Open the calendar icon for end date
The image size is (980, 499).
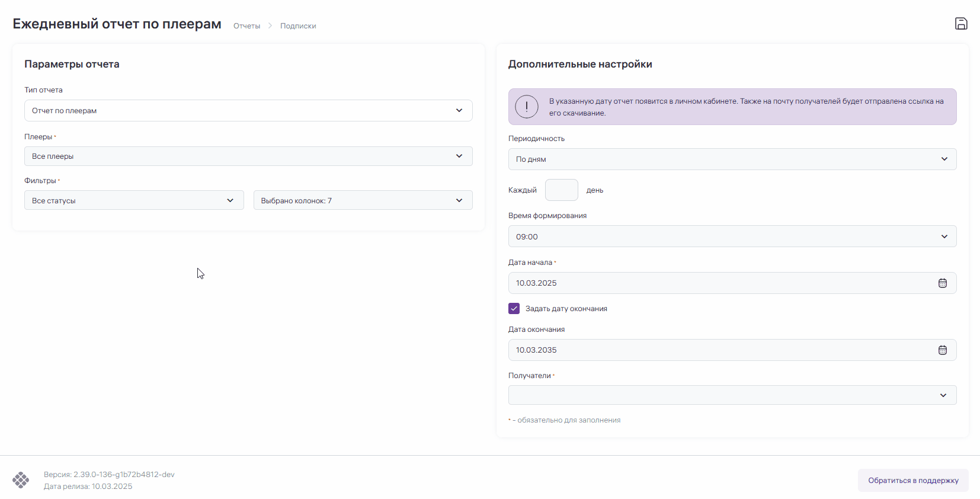pyautogui.click(x=942, y=350)
